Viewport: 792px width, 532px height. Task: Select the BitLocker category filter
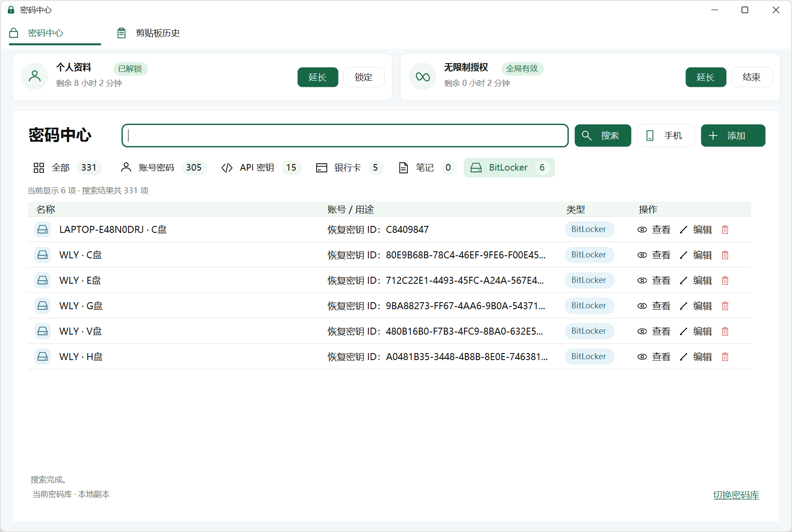pos(509,168)
